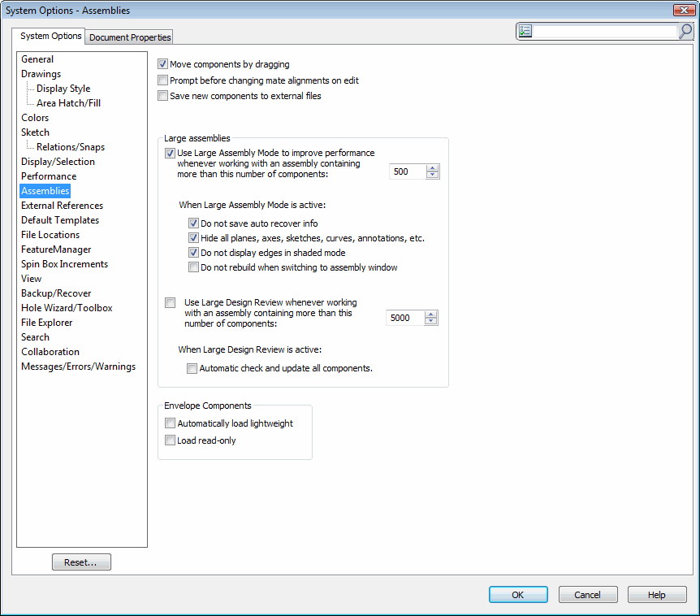Open Spin Box Increments options
This screenshot has height=616, width=700.
click(64, 264)
